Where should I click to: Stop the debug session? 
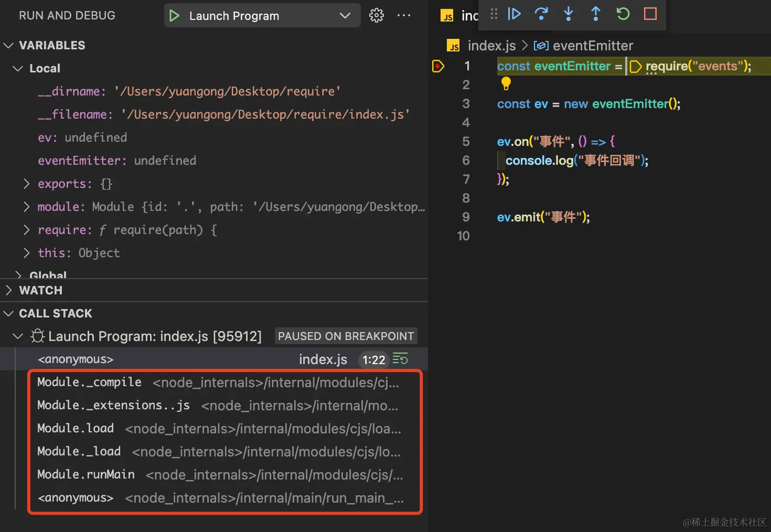pos(650,14)
